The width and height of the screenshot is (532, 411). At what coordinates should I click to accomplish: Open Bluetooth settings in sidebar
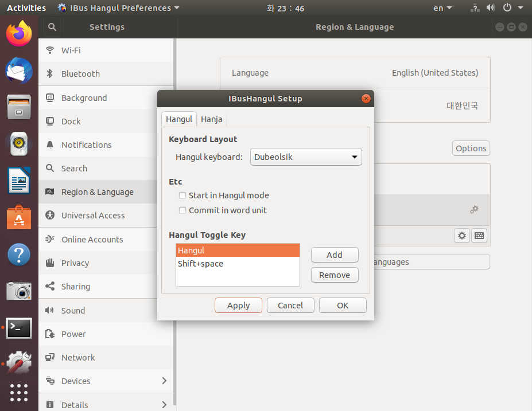click(106, 74)
